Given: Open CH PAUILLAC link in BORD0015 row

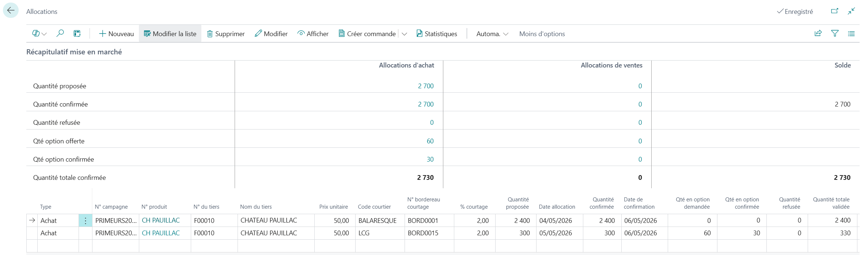Looking at the screenshot, I should [161, 233].
